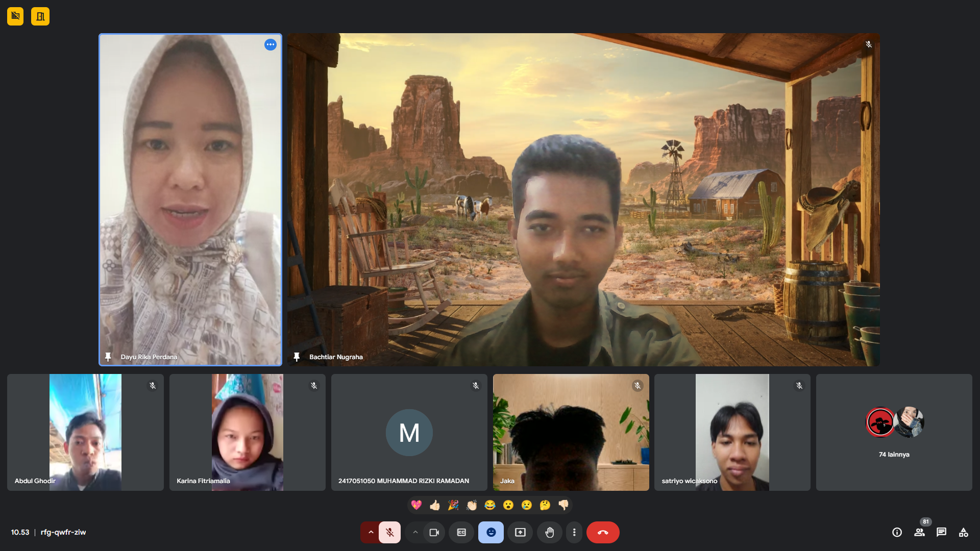The image size is (980, 551).
Task: Open options on Dayu Rika Perdana tile
Action: (270, 44)
